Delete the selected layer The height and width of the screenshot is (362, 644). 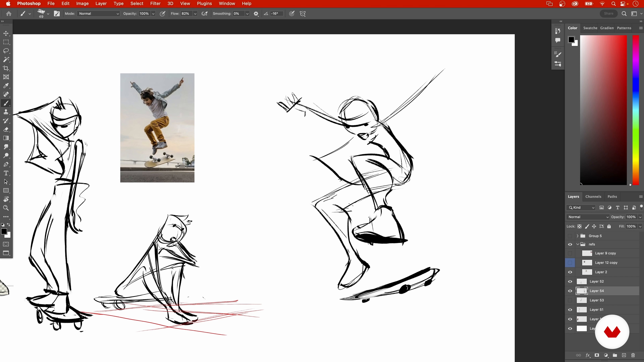pos(633,355)
